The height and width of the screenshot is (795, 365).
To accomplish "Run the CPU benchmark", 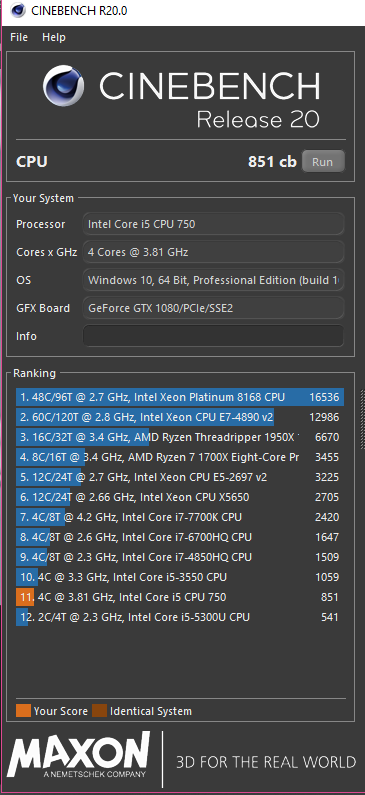I will click(323, 162).
